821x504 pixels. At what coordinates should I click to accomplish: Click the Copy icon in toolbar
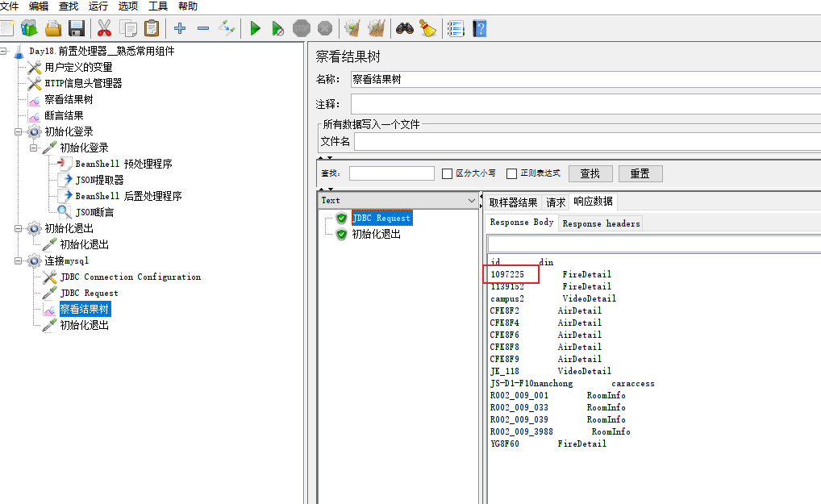tap(127, 28)
